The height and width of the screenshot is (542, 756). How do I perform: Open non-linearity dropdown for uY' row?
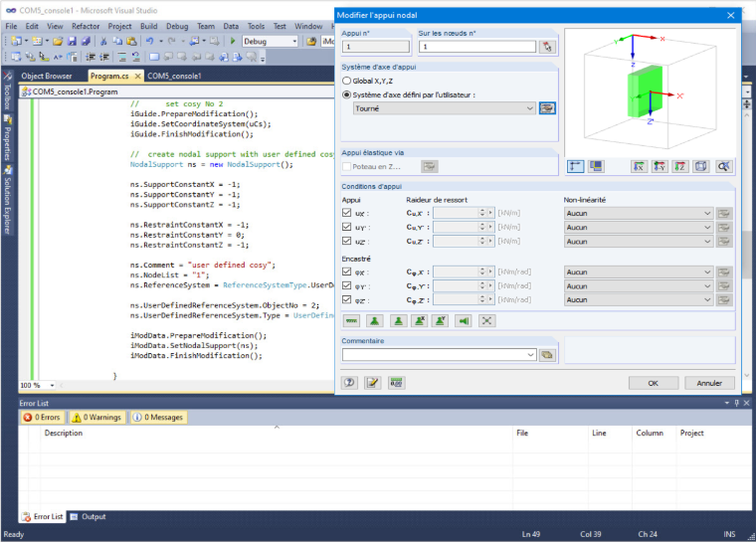[x=639, y=227]
